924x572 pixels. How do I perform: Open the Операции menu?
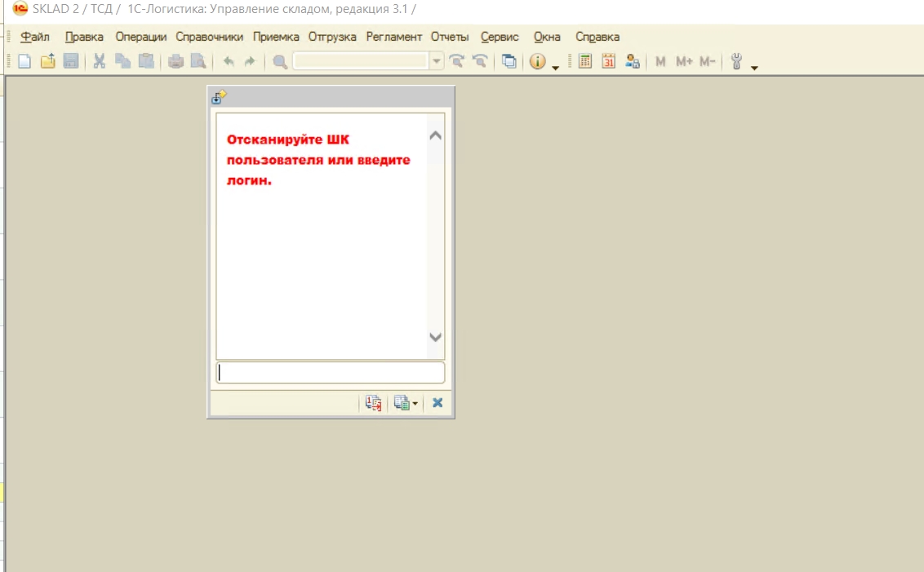tap(140, 37)
